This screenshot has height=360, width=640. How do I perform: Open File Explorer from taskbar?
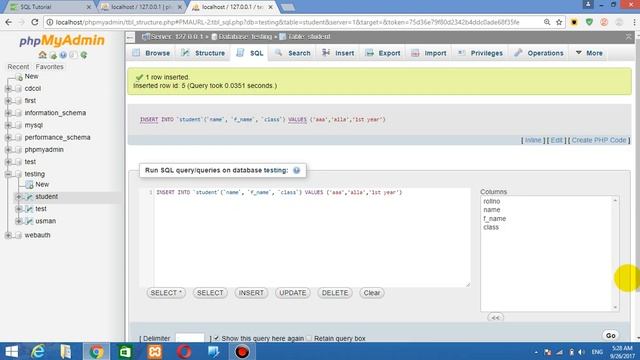coord(66,351)
